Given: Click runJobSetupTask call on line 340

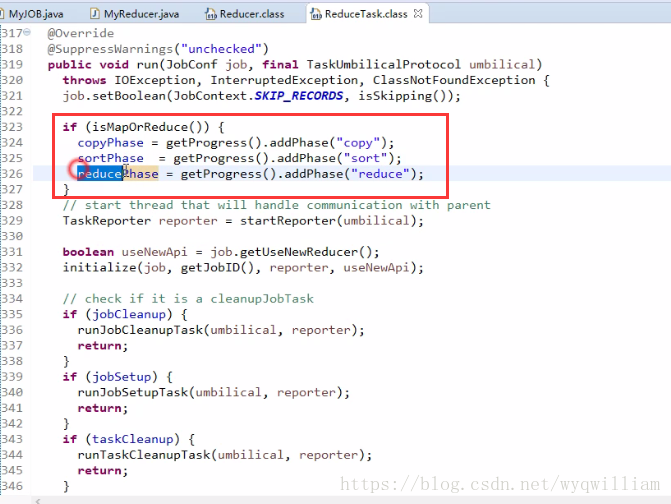Looking at the screenshot, I should pyautogui.click(x=133, y=392).
